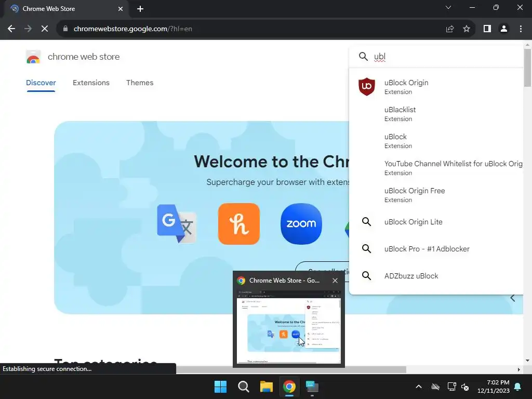Click the banner carousel previous arrow
532x399 pixels.
(x=513, y=298)
